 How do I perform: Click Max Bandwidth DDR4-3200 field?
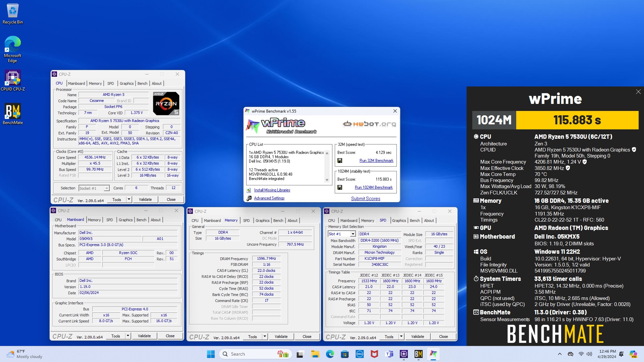point(380,240)
